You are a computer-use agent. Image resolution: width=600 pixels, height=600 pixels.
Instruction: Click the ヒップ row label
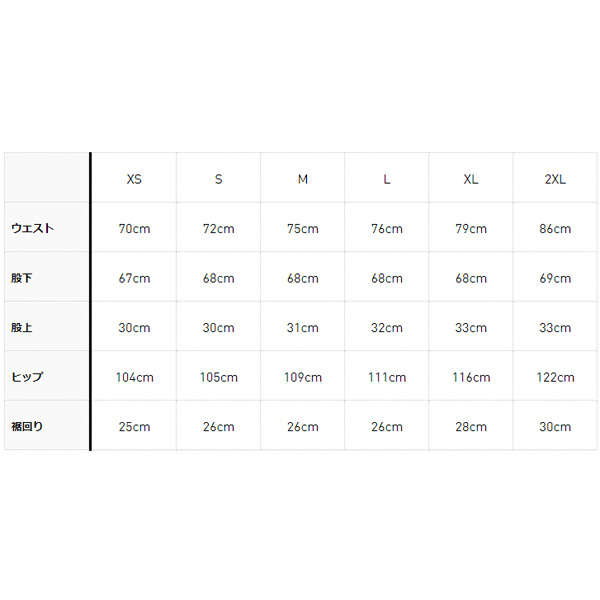pyautogui.click(x=27, y=377)
